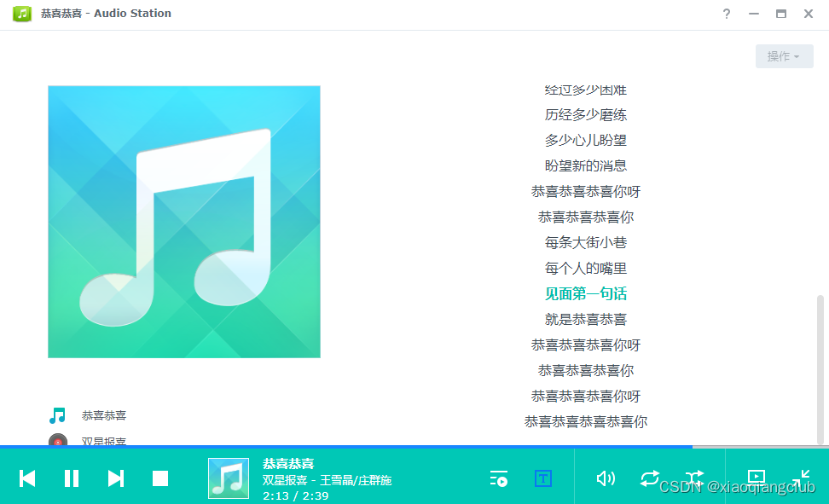Expand options on the Audio Station title bar icon
Screen dimensions: 829x504
point(22,13)
